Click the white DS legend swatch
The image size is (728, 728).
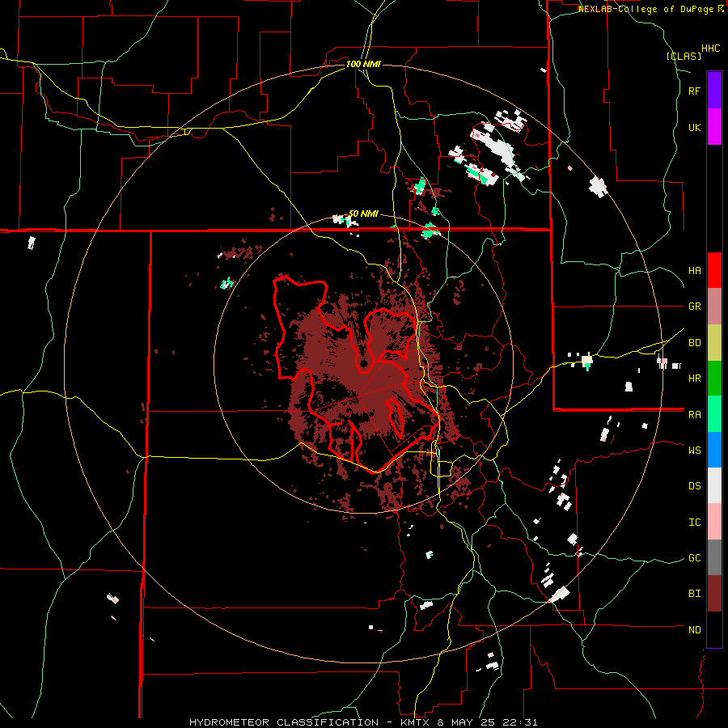[x=714, y=485]
